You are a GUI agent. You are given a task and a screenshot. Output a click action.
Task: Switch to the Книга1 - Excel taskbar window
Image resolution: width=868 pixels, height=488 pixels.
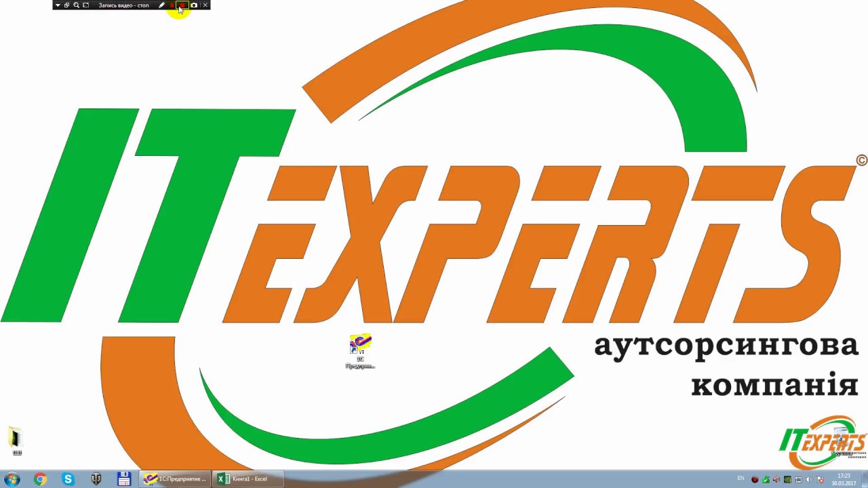248,479
